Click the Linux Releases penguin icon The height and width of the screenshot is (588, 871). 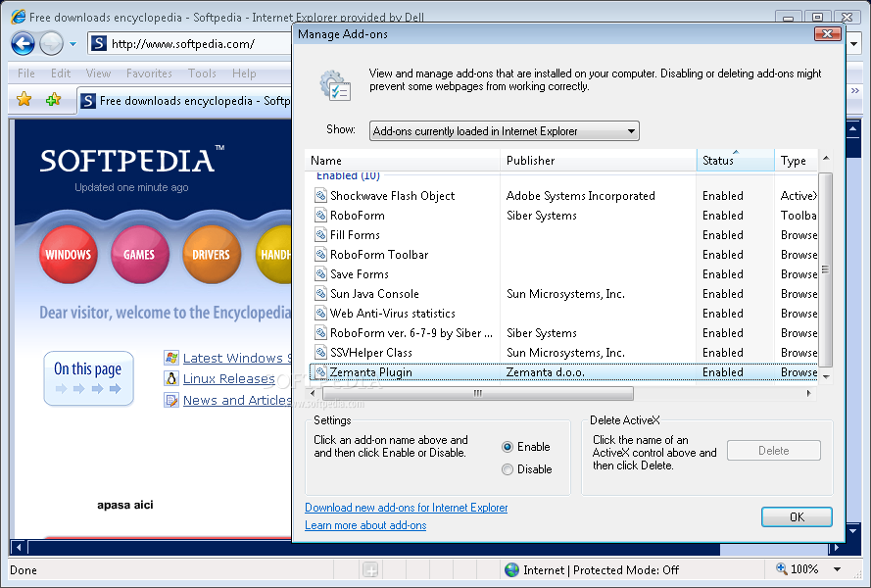(171, 378)
